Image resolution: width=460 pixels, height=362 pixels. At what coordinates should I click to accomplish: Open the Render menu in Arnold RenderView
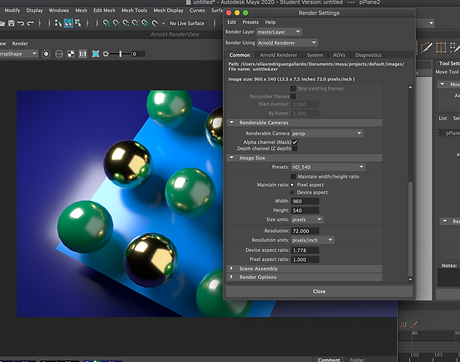20,43
